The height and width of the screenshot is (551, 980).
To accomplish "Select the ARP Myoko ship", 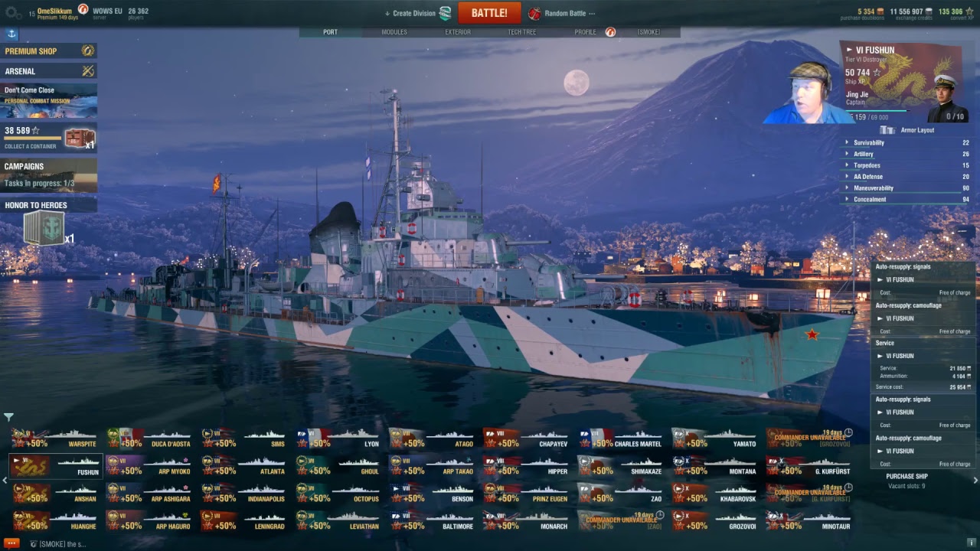I will pos(149,467).
